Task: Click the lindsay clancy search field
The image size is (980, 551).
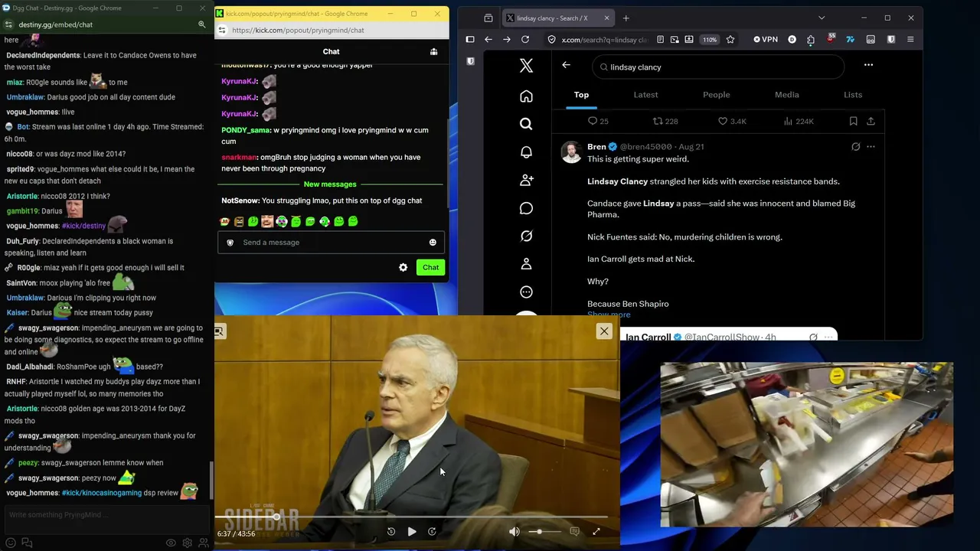Action: (718, 67)
